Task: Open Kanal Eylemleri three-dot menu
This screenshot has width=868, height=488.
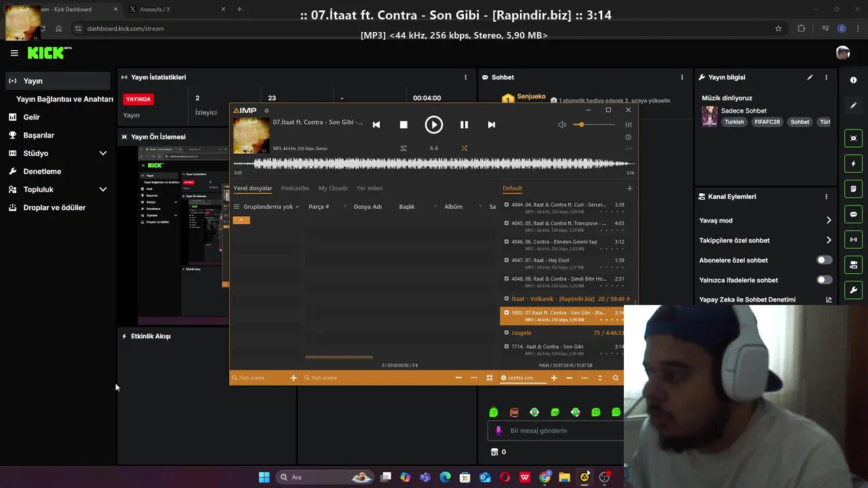Action: 826,197
